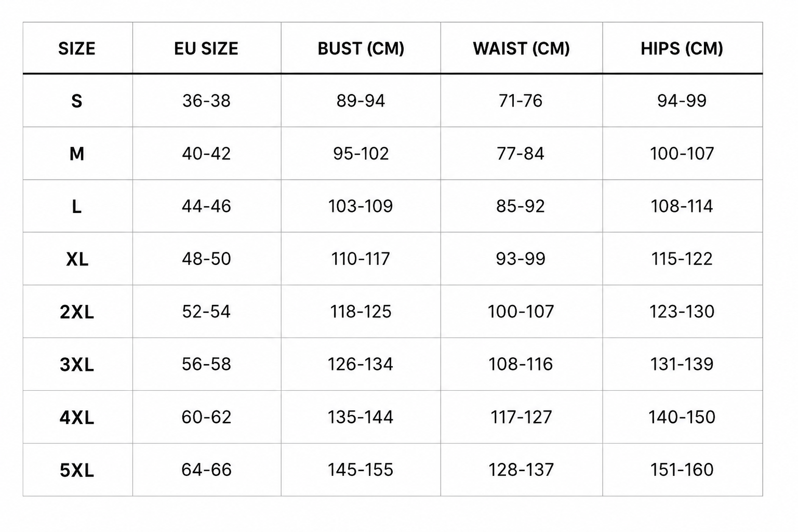
Task: Select the 5XL size row label
Action: (x=77, y=470)
